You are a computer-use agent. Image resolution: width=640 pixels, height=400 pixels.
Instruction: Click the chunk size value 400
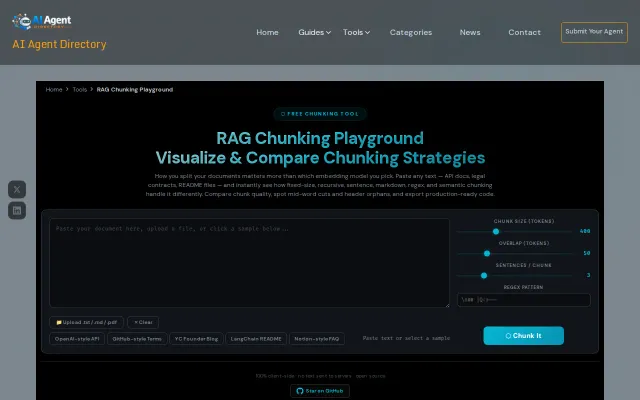[x=585, y=231]
